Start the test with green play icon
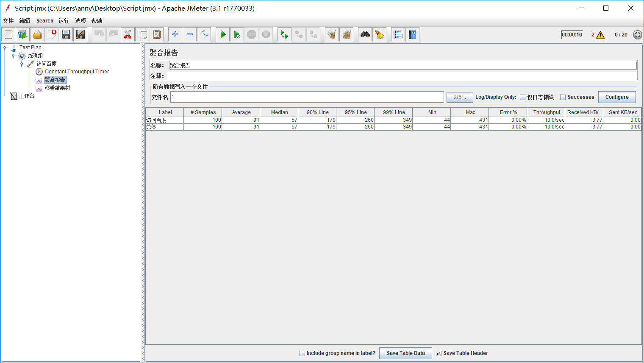 (x=222, y=34)
